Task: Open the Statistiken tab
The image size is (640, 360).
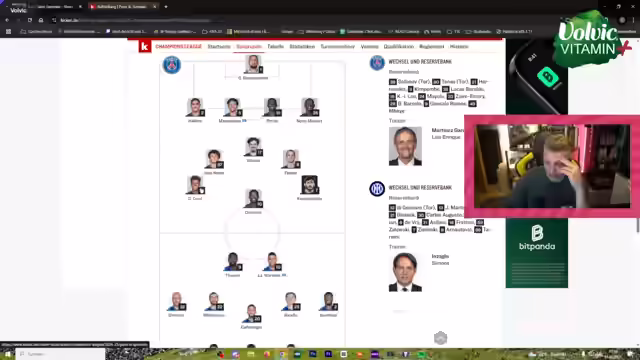Action: [302, 47]
